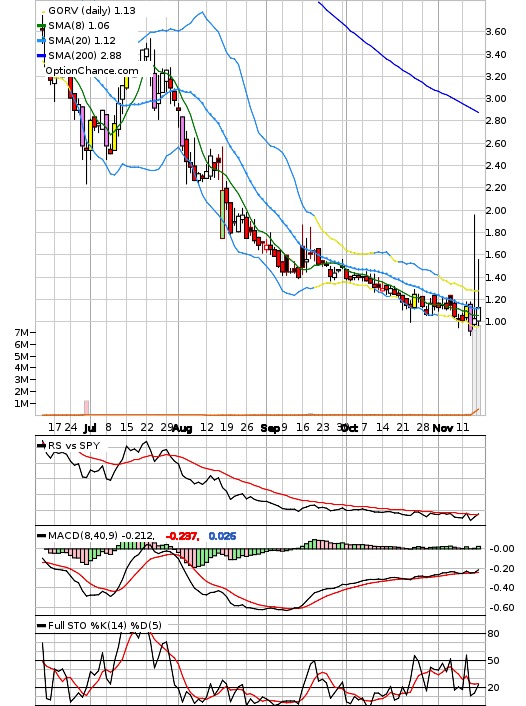Image resolution: width=526 pixels, height=706 pixels.
Task: Click the pink volume bar near Jul
Action: (x=86, y=407)
